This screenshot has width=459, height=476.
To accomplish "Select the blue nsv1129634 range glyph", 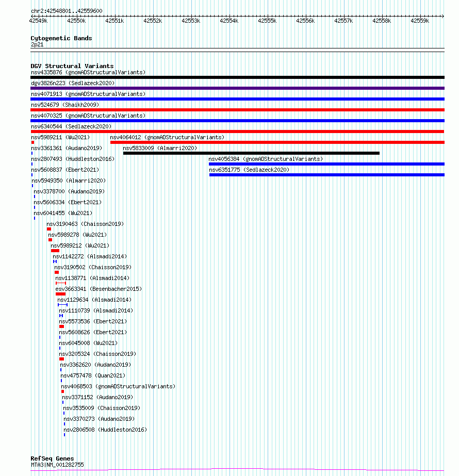I will coord(62,305).
